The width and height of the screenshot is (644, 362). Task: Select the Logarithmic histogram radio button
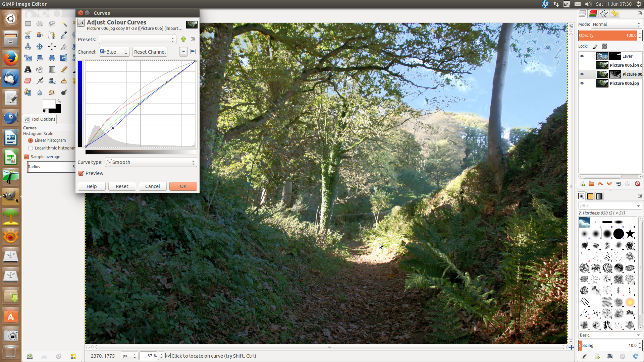coord(31,148)
